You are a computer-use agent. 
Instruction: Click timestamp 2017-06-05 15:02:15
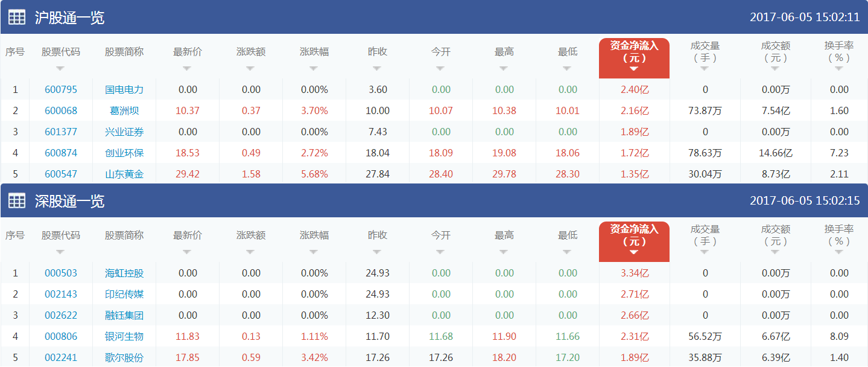click(805, 201)
